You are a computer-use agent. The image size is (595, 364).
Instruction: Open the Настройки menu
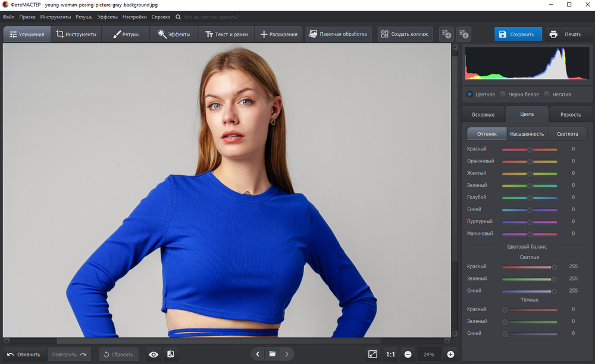click(134, 17)
